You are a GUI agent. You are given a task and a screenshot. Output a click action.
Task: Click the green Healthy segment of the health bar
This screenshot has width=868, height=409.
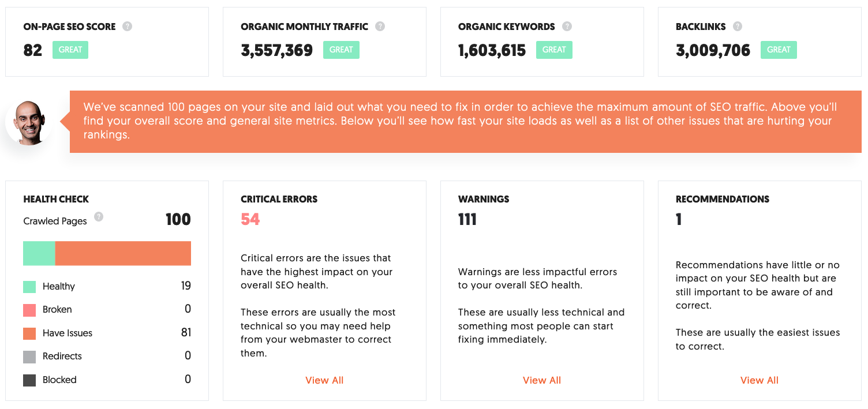[x=39, y=253]
